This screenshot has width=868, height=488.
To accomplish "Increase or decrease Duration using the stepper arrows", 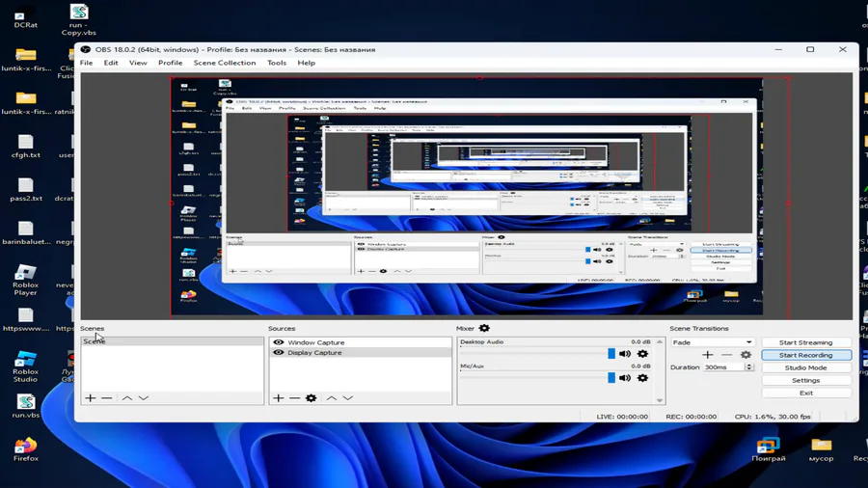I will click(x=749, y=366).
